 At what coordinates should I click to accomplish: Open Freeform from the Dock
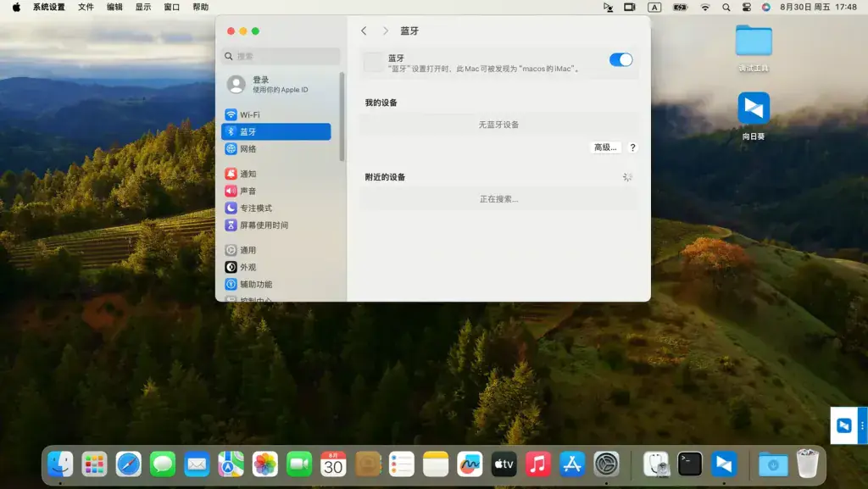[470, 464]
